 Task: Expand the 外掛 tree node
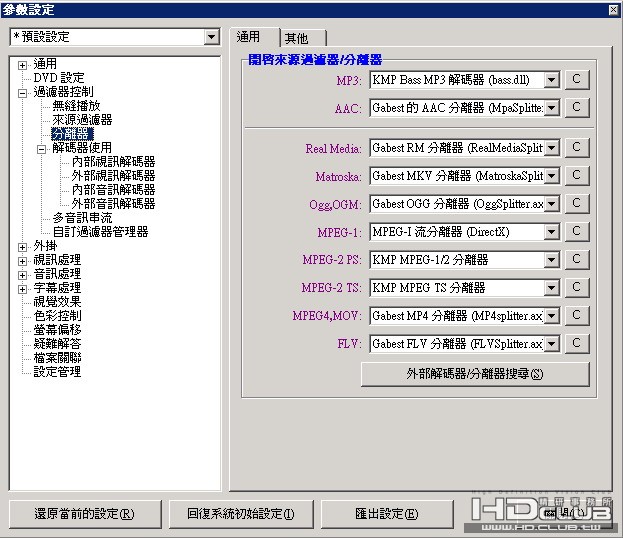click(x=22, y=247)
